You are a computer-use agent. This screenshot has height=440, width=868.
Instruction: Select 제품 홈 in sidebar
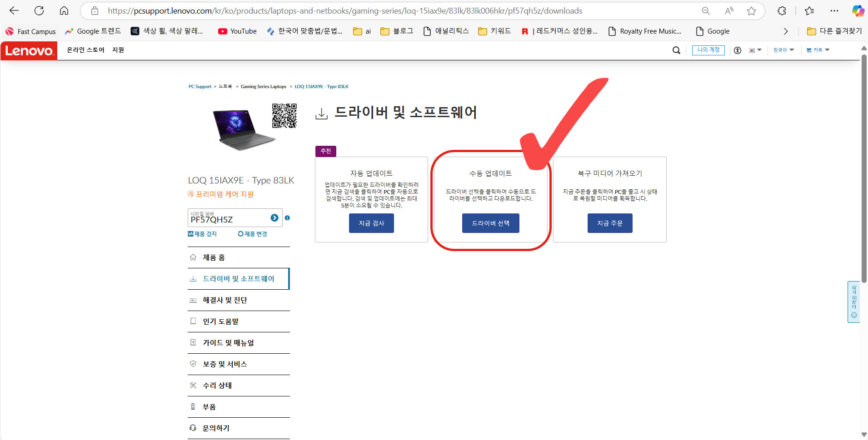(x=239, y=257)
